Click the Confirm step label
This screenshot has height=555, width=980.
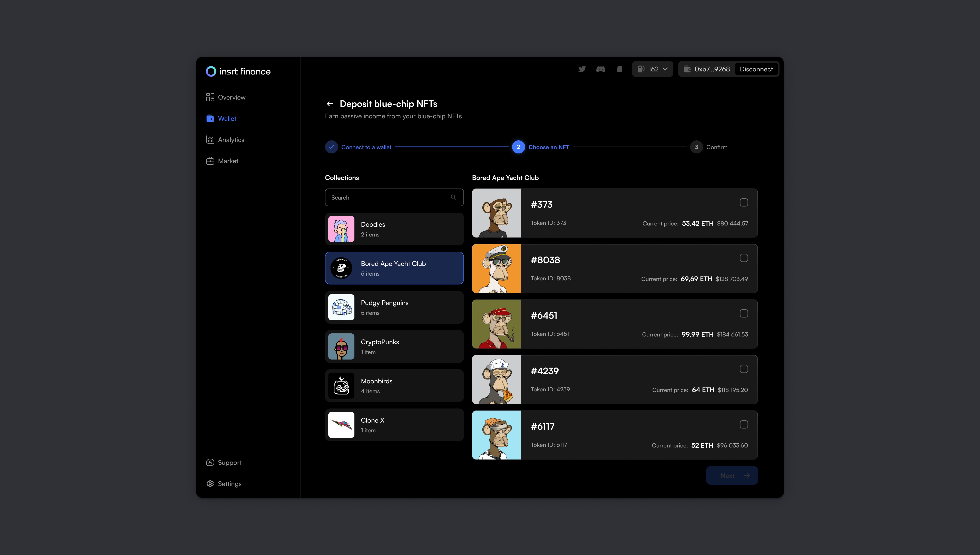click(717, 147)
